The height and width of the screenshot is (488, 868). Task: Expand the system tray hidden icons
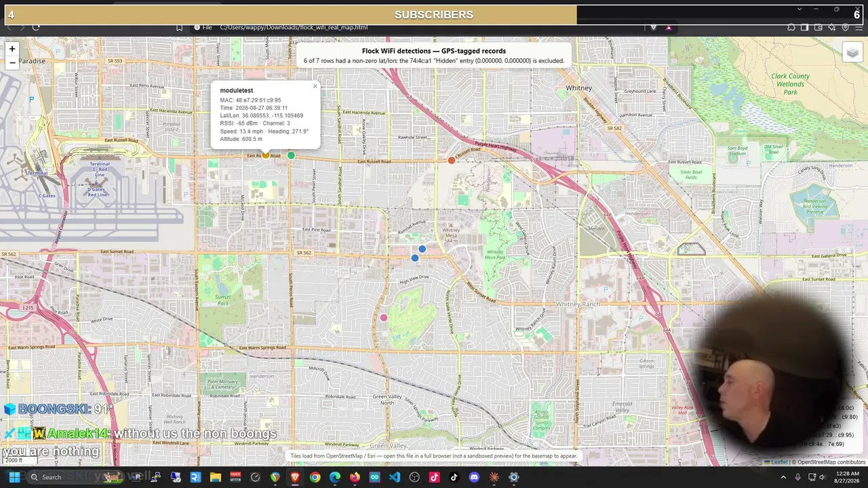tap(783, 477)
